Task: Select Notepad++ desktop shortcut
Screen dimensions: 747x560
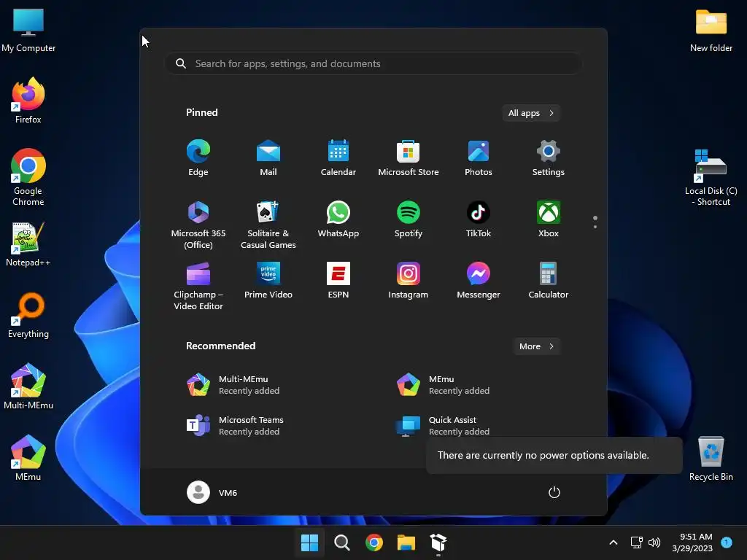Action: [28, 244]
